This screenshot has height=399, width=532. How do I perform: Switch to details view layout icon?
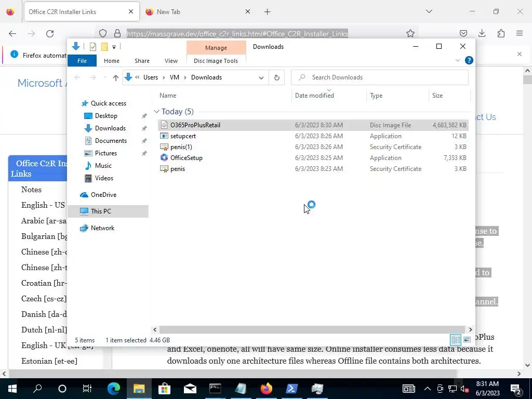(456, 340)
